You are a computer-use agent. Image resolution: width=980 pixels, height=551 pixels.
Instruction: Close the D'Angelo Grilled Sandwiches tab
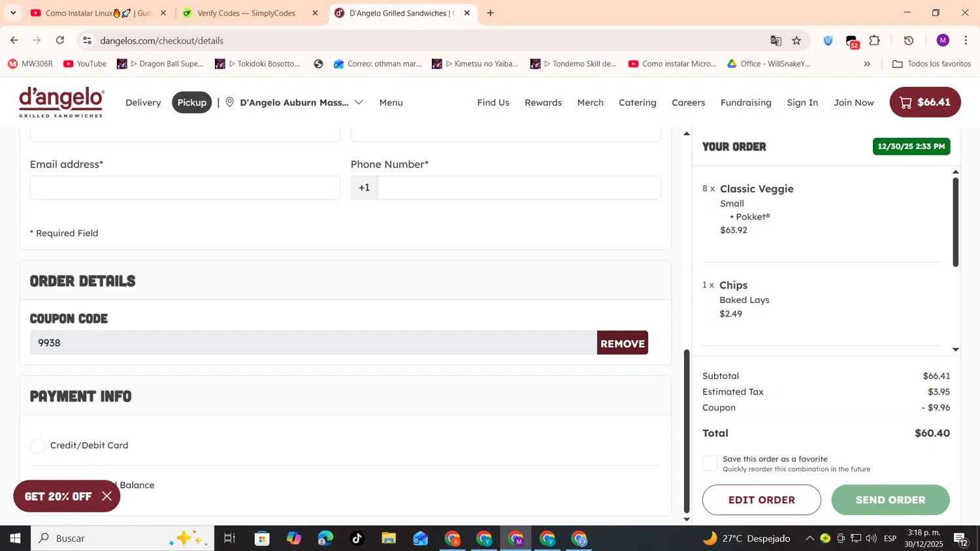click(x=467, y=13)
